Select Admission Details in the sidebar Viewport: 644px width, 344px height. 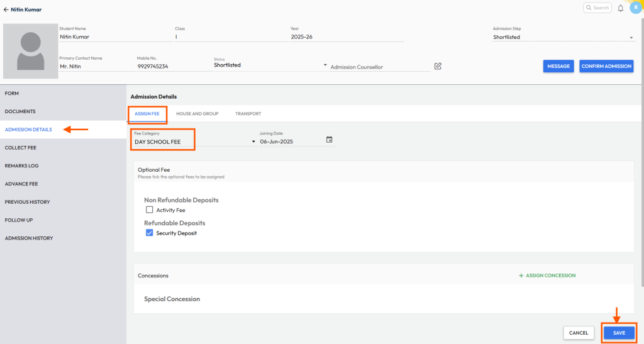click(64, 130)
